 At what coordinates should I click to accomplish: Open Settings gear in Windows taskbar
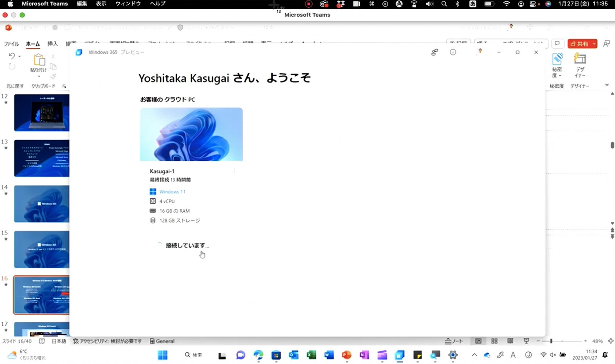pos(453,355)
